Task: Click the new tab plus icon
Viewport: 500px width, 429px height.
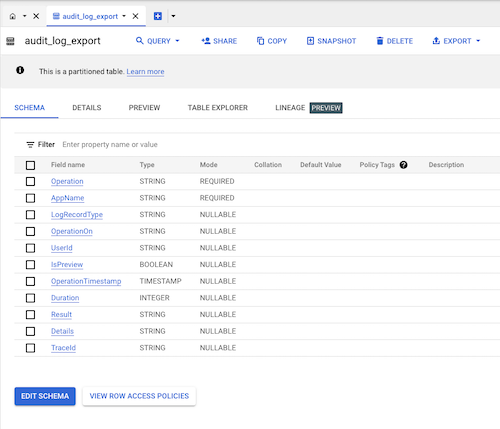Action: 158,16
